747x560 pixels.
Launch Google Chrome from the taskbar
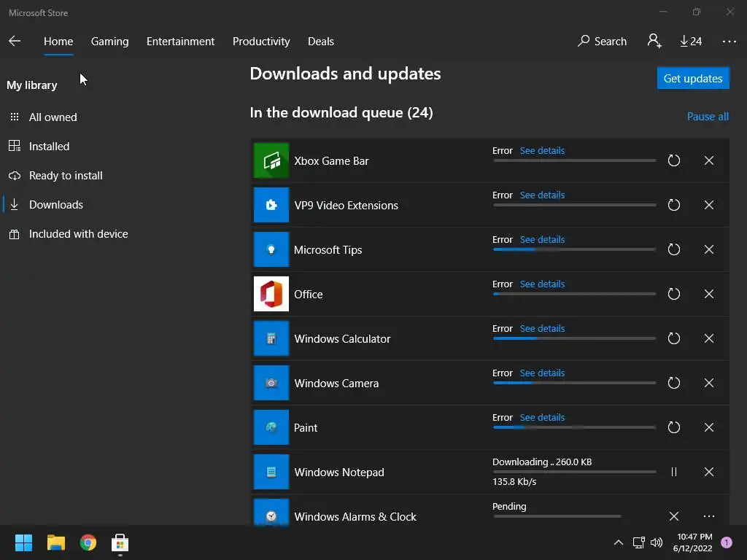coord(88,542)
